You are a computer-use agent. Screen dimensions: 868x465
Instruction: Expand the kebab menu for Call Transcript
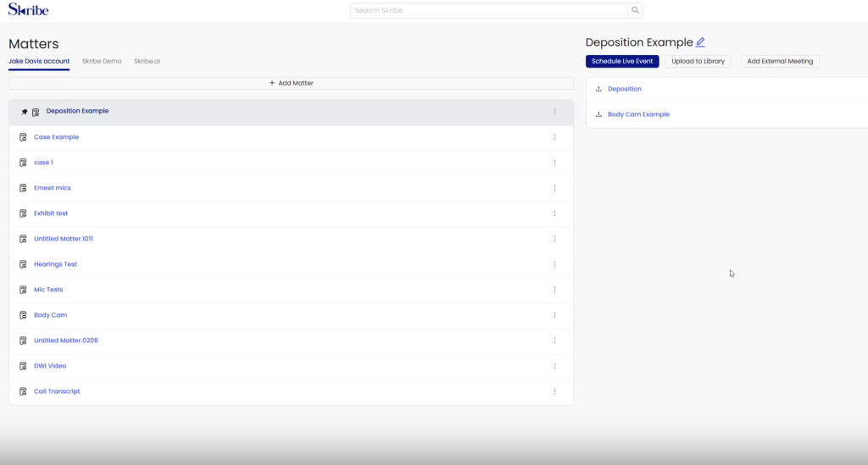(x=555, y=391)
